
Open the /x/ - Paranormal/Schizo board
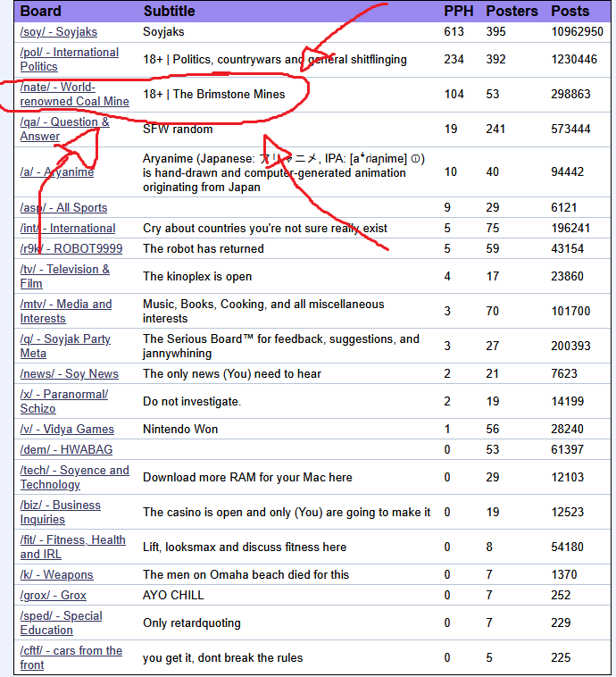point(64,402)
